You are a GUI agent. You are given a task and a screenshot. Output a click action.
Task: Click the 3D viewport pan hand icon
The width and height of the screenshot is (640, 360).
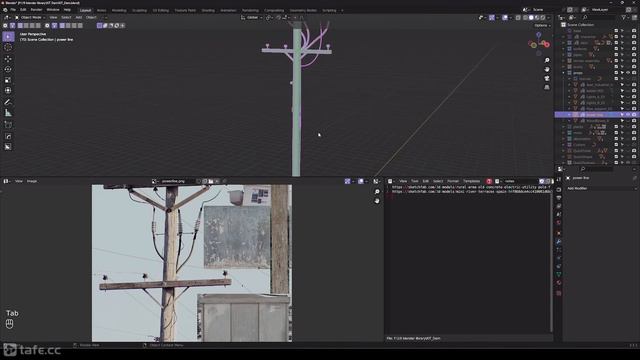tap(547, 69)
